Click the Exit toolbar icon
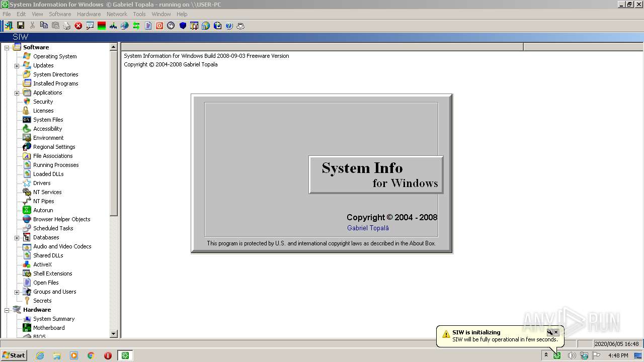 9,25
